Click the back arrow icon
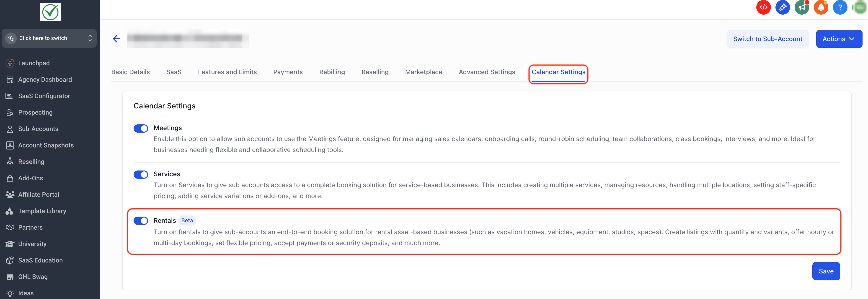 click(116, 39)
